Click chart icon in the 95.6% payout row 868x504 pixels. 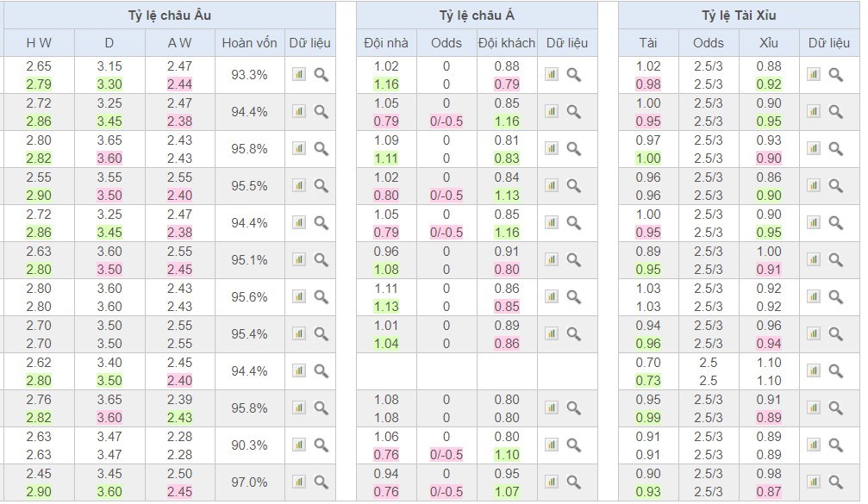click(x=299, y=297)
